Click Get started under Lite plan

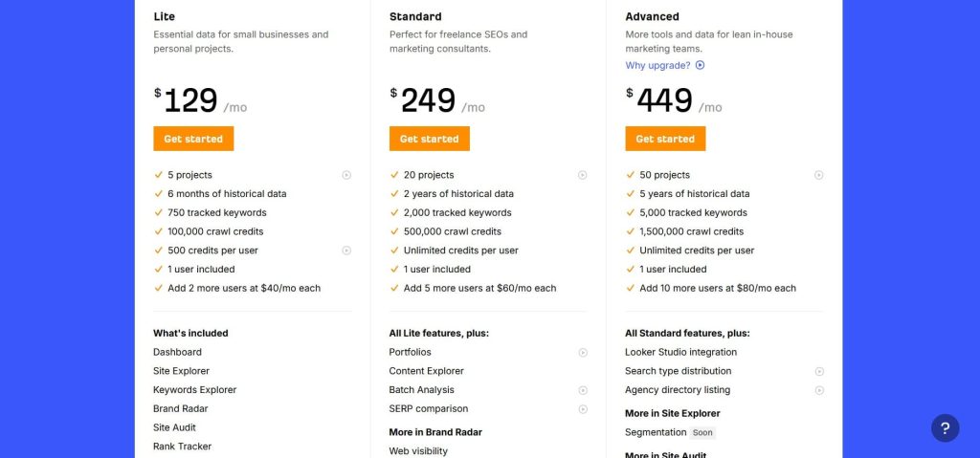pos(193,139)
